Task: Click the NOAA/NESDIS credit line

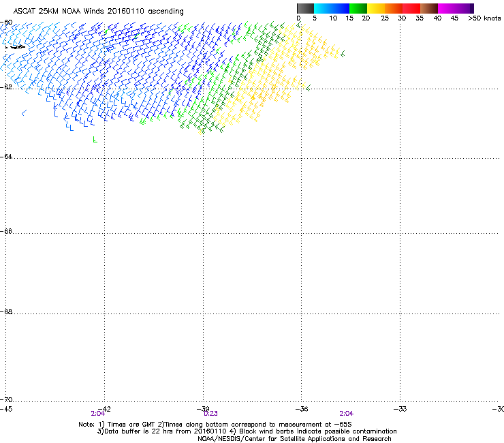Action: click(x=294, y=439)
